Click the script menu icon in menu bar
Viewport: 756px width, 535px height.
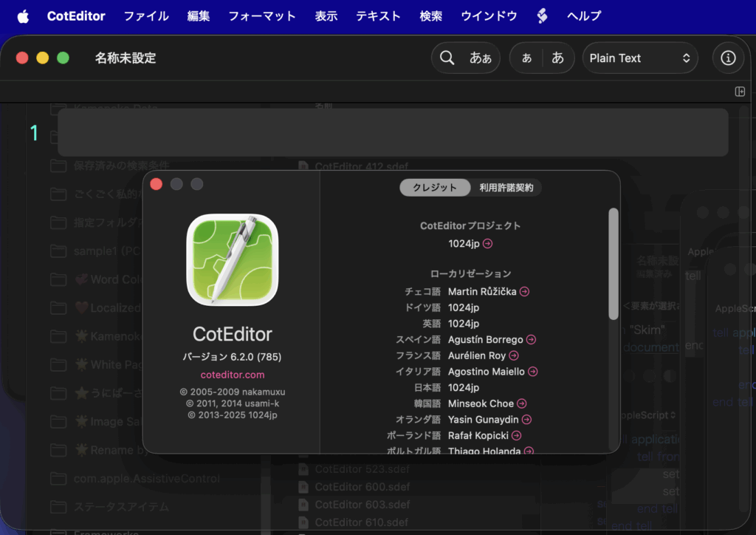click(x=542, y=16)
